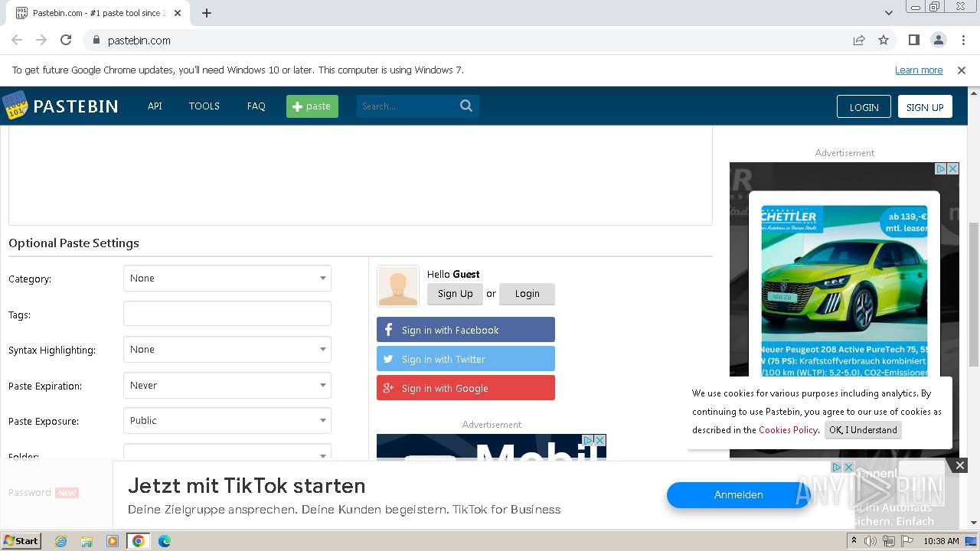Open the site info lock icon
This screenshot has width=980, height=551.
pyautogui.click(x=96, y=40)
